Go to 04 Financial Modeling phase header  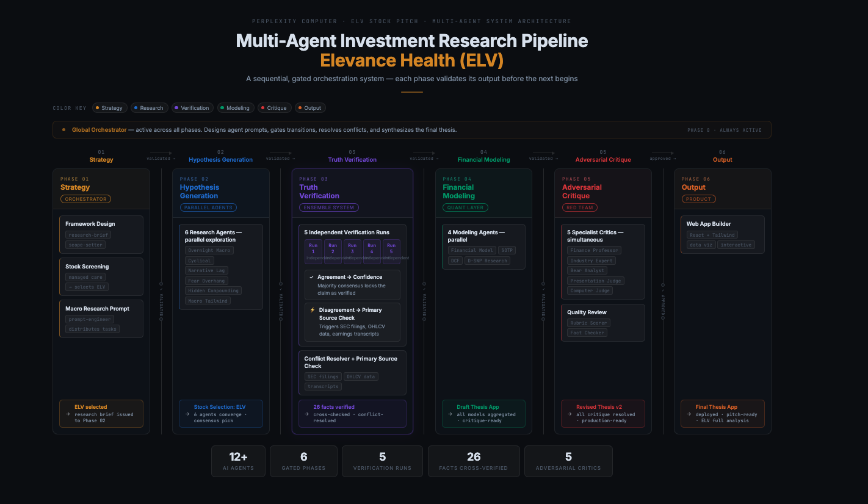(483, 156)
